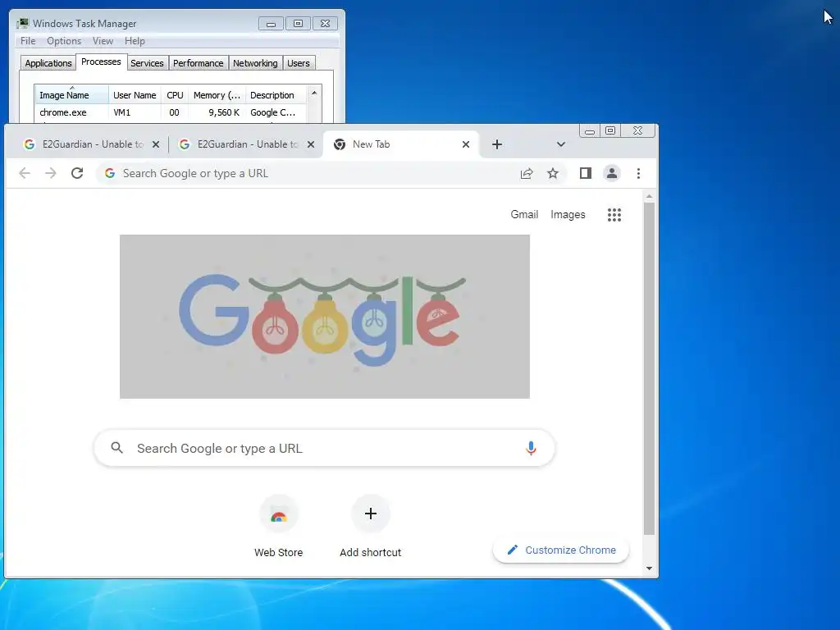Image resolution: width=840 pixels, height=630 pixels.
Task: Sort by Description column header
Action: tap(276, 95)
